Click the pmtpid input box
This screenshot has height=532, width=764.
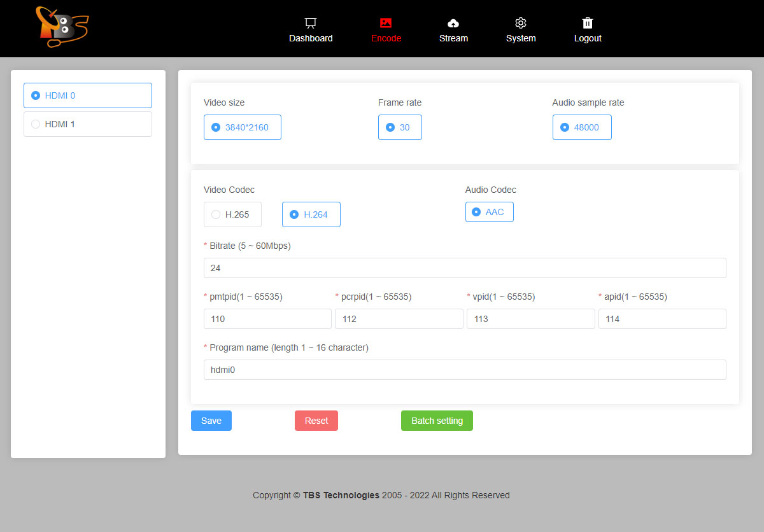click(267, 319)
